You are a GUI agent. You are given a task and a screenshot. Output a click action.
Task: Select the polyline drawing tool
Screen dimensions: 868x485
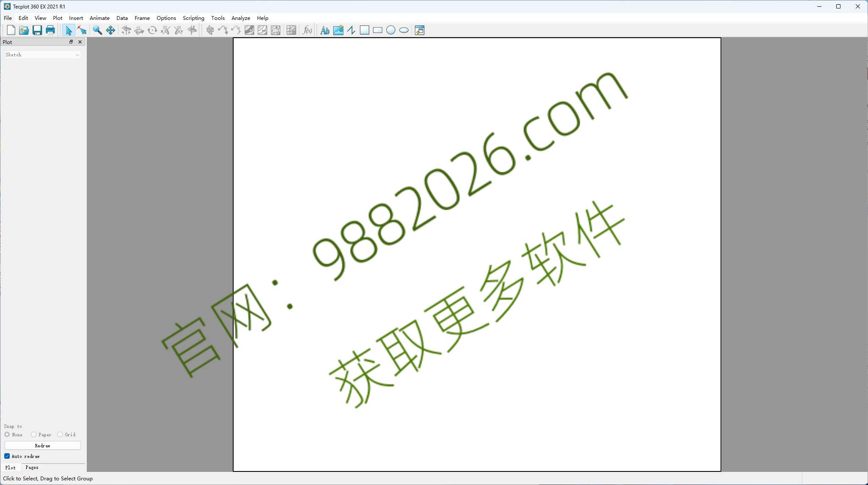point(351,30)
